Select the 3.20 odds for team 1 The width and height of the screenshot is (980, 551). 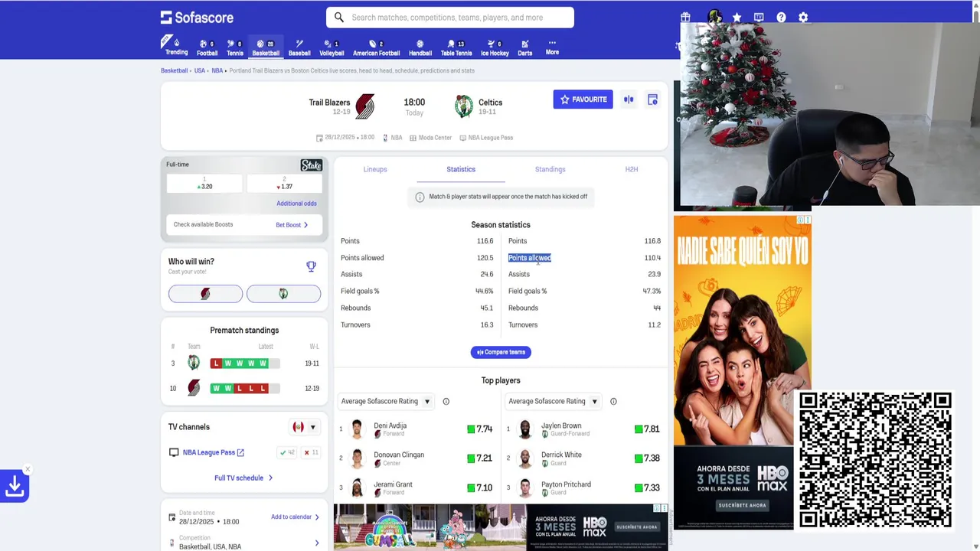click(x=204, y=183)
